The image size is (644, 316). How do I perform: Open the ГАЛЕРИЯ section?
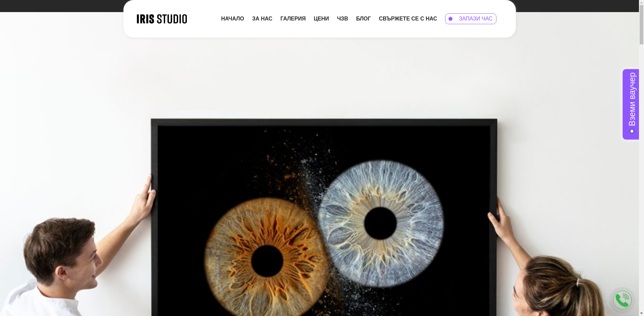coord(293,19)
